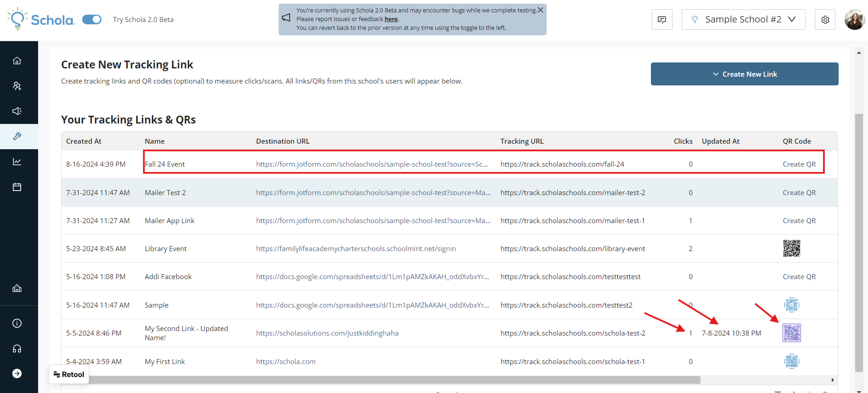Open the feedback 'here' link

pyautogui.click(x=391, y=19)
